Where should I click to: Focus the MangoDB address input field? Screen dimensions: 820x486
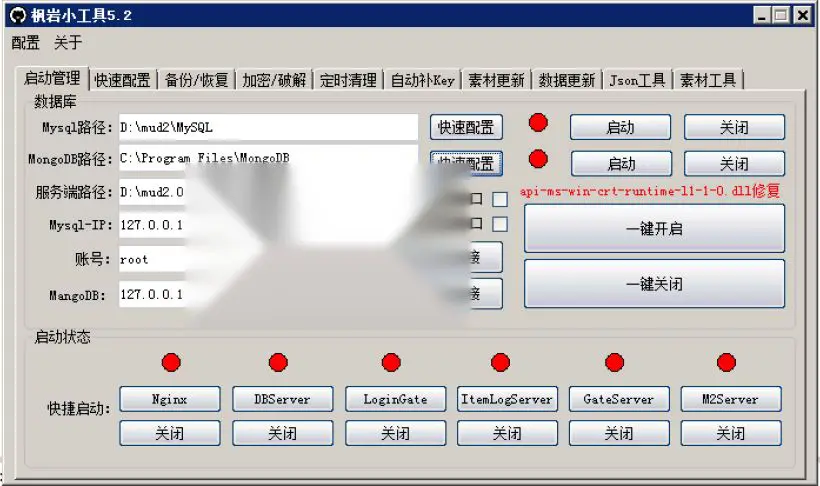tap(152, 295)
